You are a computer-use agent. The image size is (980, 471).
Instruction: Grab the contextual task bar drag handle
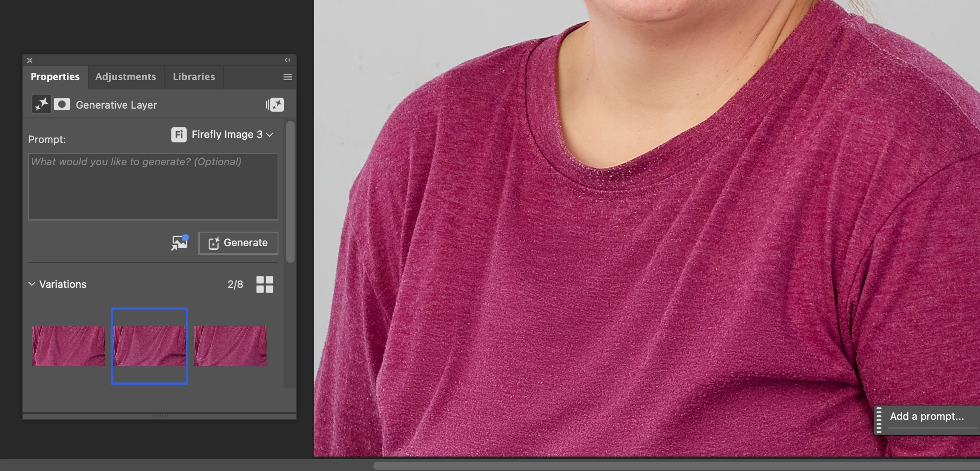pyautogui.click(x=879, y=420)
